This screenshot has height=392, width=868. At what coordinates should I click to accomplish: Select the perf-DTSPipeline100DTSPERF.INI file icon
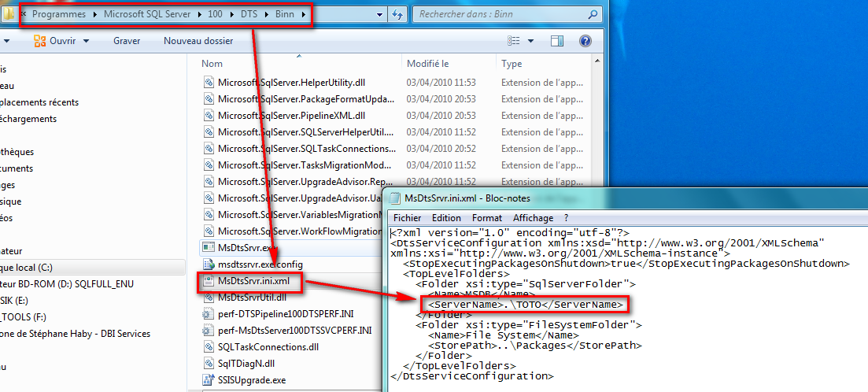tap(209, 314)
